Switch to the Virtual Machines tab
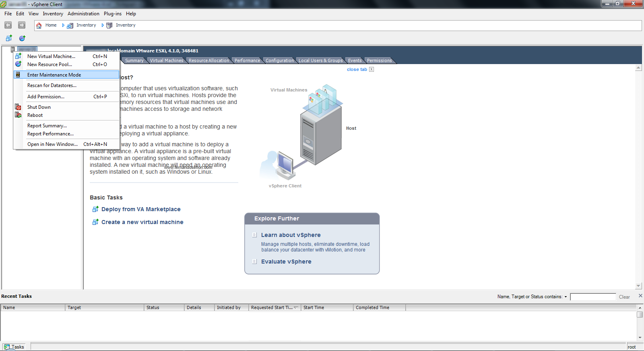The height and width of the screenshot is (351, 644). [x=167, y=60]
